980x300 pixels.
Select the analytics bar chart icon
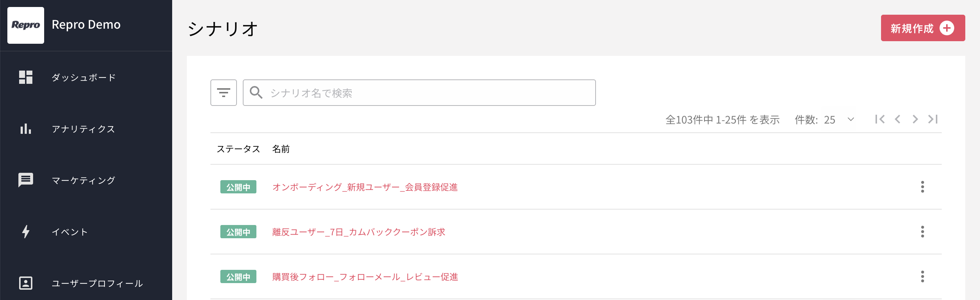(25, 129)
